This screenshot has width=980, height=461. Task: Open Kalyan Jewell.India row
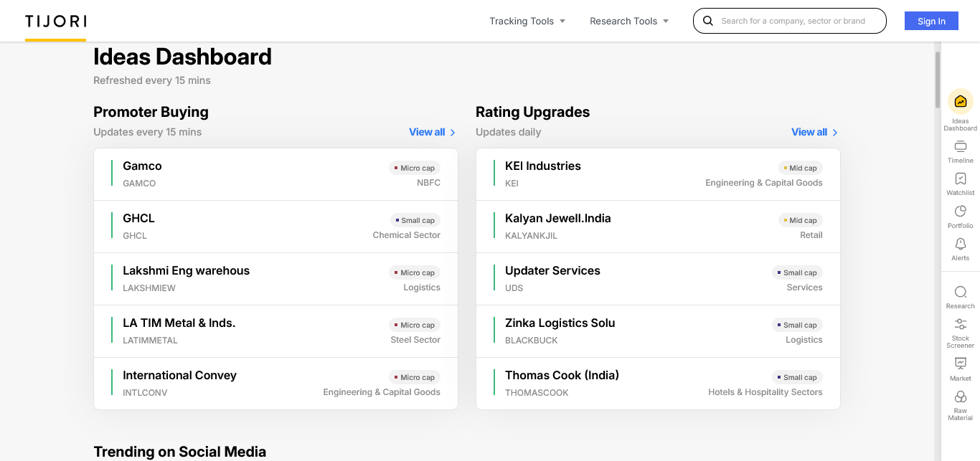click(x=658, y=227)
